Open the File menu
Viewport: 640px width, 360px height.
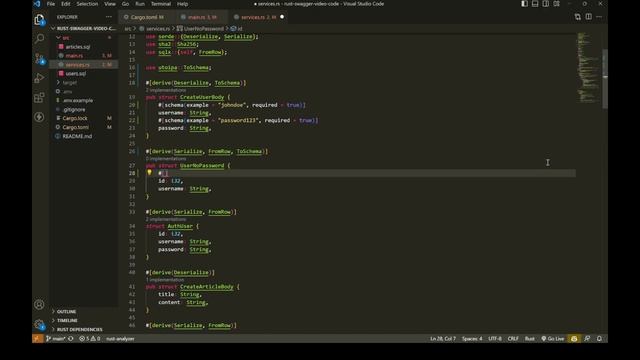(51, 4)
